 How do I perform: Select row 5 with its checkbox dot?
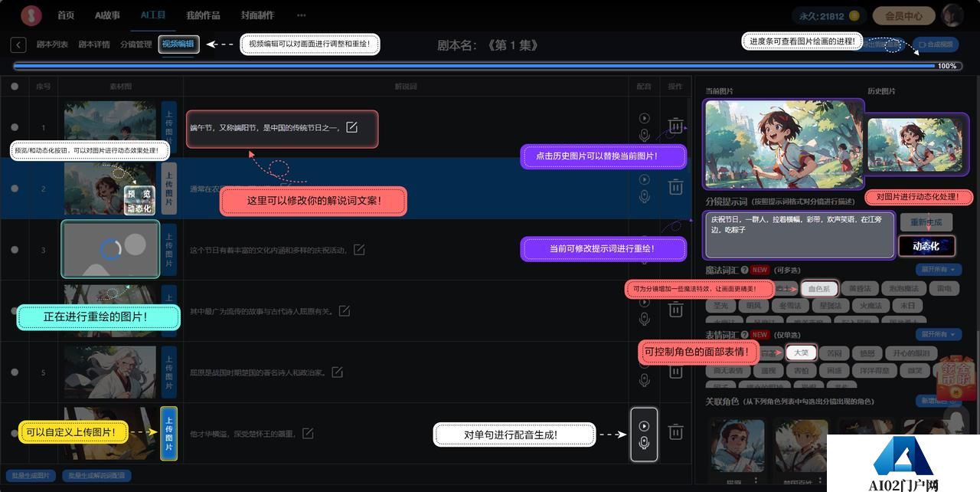15,372
